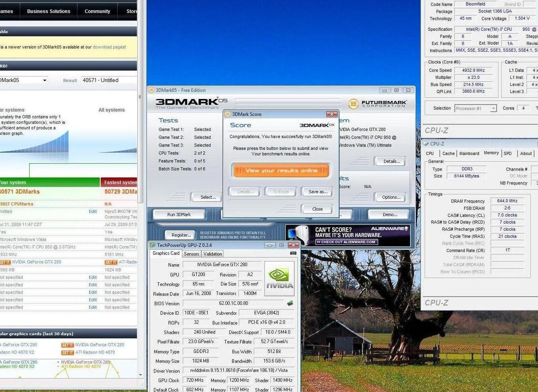Click the Core Speed value 4932.9 MHz
Screen dimensions: 538x392
tap(473, 70)
